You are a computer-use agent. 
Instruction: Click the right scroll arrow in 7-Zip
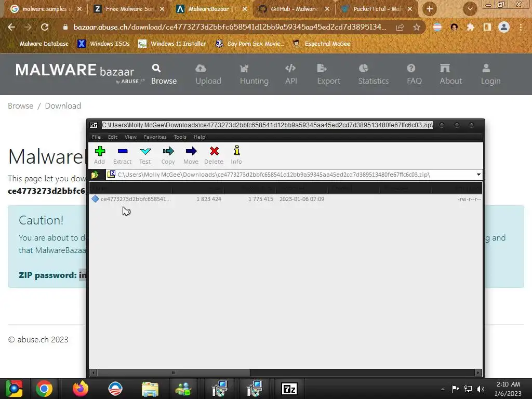[478, 373]
